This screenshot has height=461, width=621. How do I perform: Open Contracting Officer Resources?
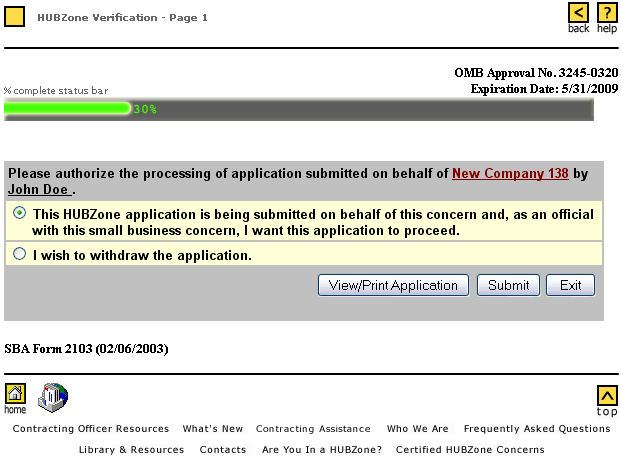[x=91, y=429]
